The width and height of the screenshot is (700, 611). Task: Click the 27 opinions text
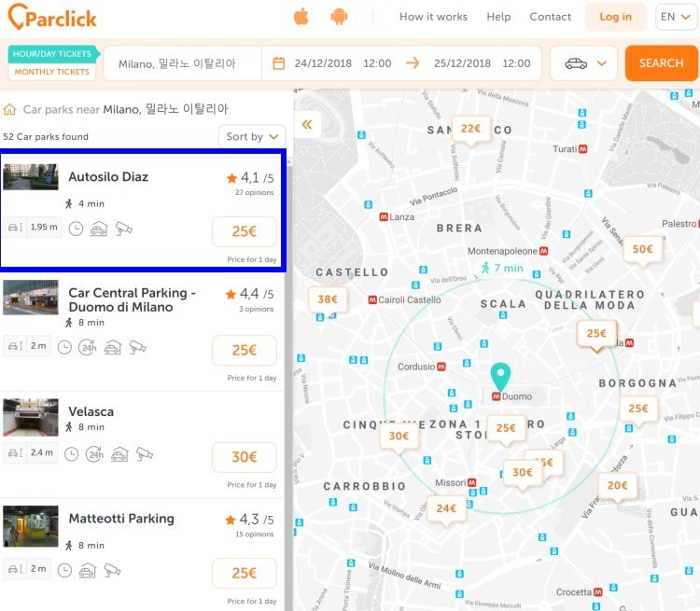click(255, 192)
